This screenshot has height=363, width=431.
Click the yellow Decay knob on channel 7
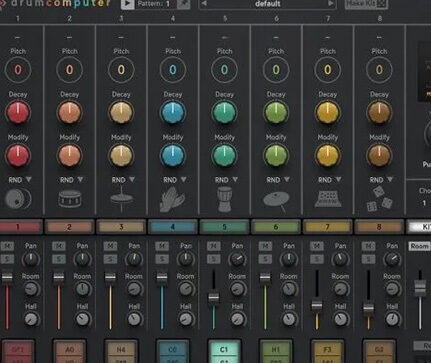point(328,113)
